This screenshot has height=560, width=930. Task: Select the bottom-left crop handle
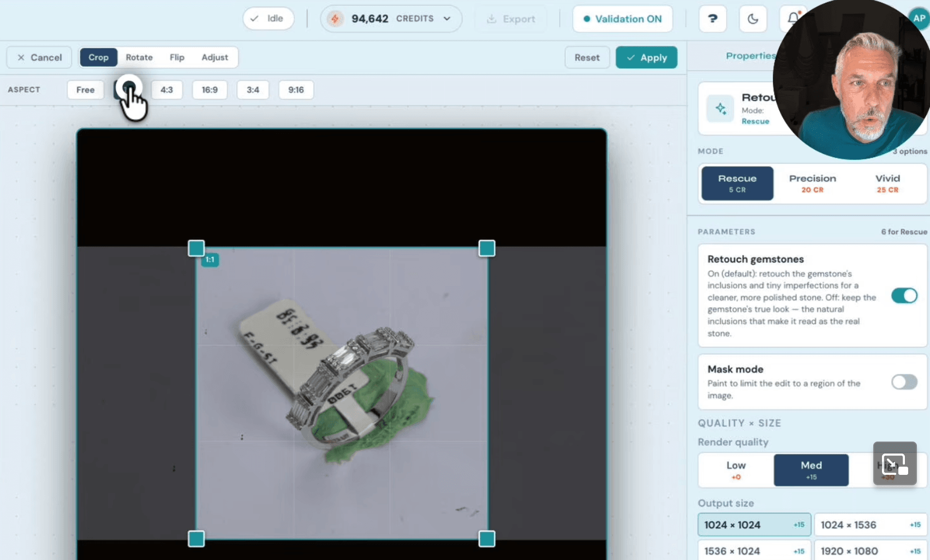[x=196, y=539]
